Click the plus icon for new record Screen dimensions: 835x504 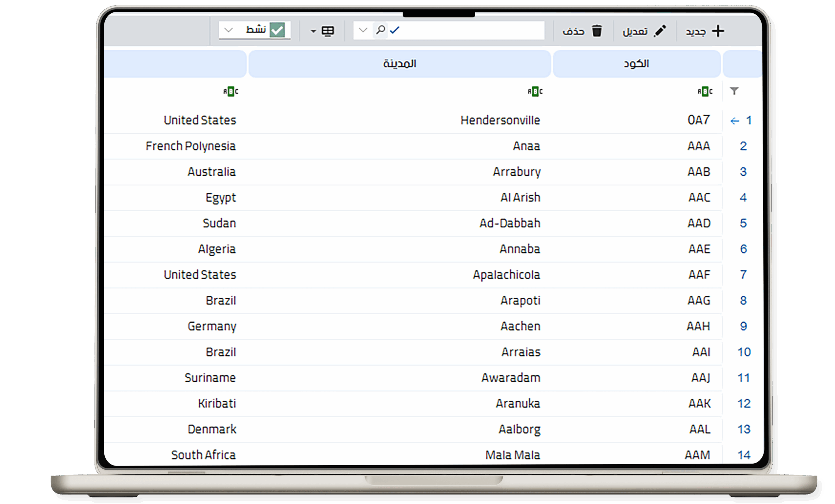[718, 31]
